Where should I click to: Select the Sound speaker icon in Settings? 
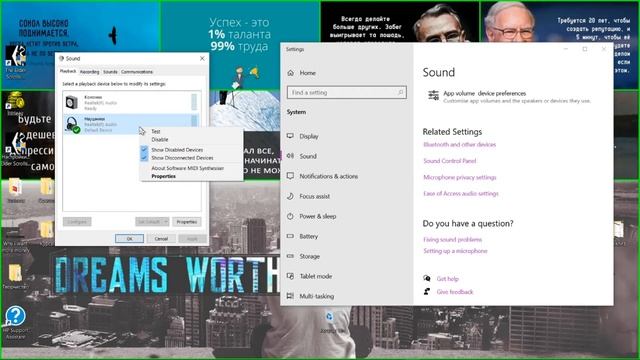click(290, 156)
